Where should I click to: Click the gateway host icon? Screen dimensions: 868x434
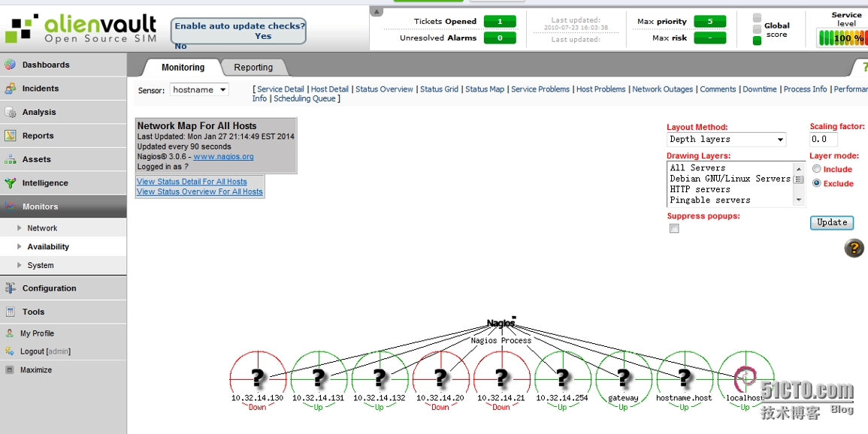623,378
